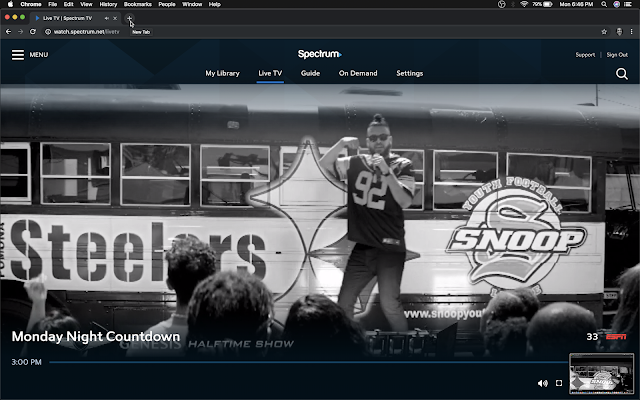Open the picture-in-picture video thumbnail
Image resolution: width=640 pixels, height=400 pixels.
[x=601, y=373]
